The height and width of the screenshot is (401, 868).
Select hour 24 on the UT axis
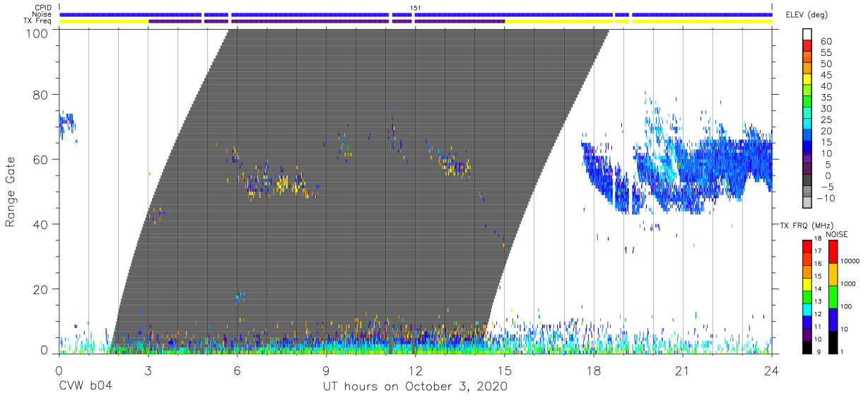tap(772, 371)
